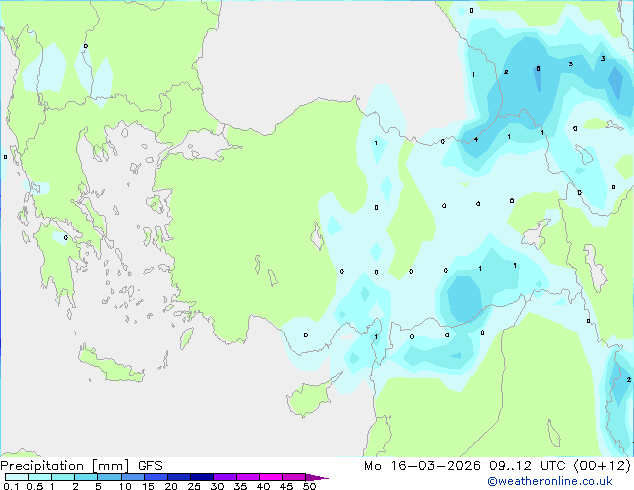
Task: Click the '50' legend scale value
Action: point(309,486)
